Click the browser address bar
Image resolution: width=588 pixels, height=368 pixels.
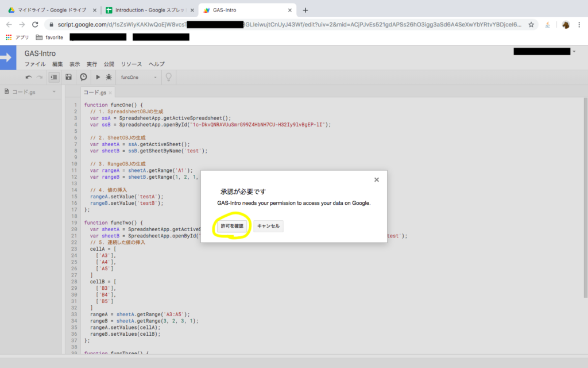[287, 25]
